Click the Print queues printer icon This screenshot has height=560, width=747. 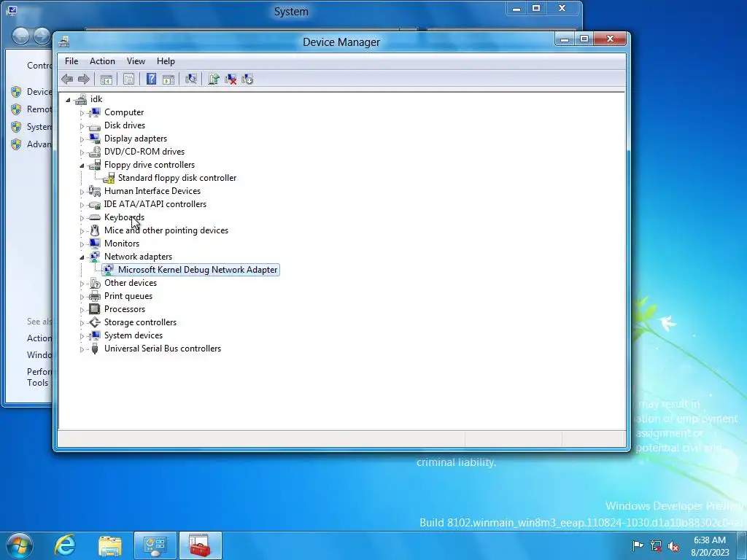tap(95, 296)
